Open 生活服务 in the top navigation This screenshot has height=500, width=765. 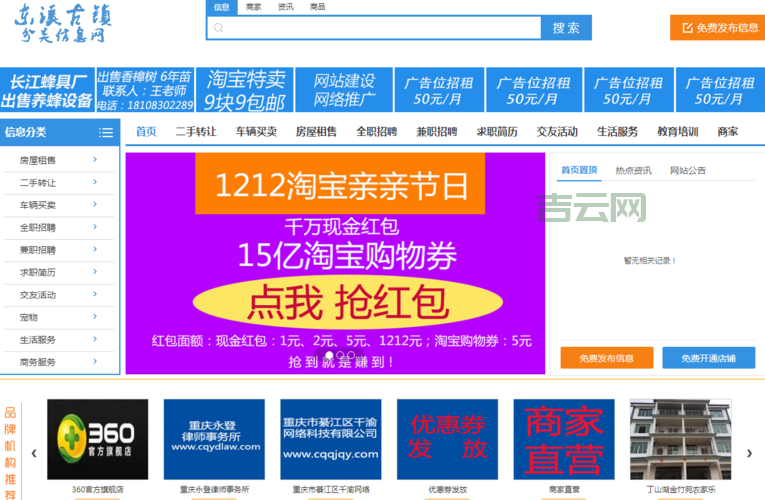pyautogui.click(x=618, y=132)
